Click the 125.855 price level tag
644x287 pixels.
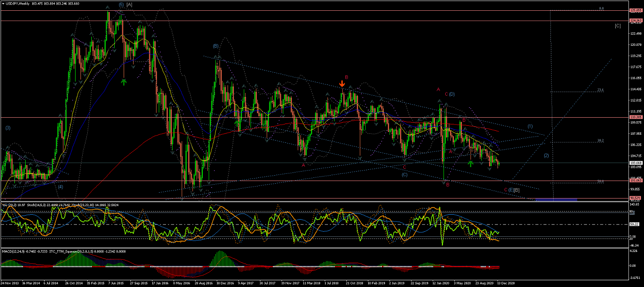pyautogui.click(x=635, y=10)
